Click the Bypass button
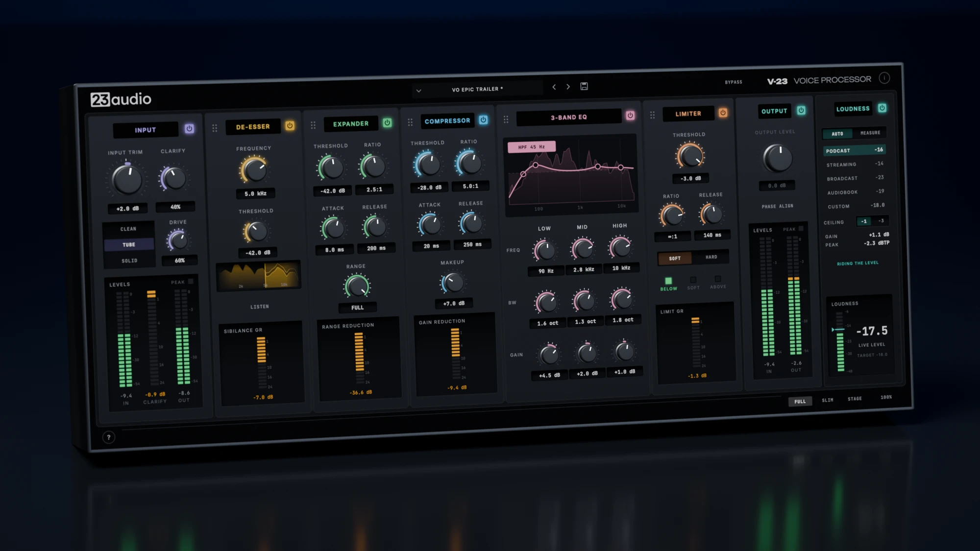Viewport: 980px width, 551px height. click(734, 82)
